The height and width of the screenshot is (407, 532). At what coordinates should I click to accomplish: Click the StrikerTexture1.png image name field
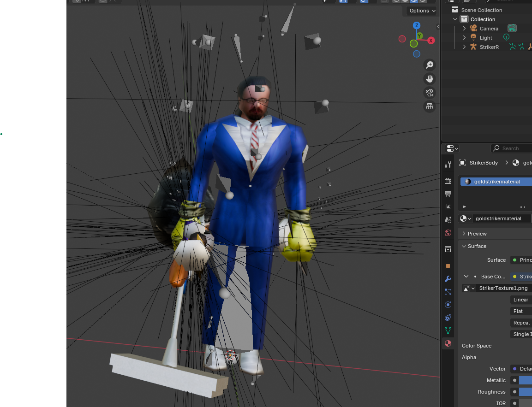pyautogui.click(x=504, y=288)
